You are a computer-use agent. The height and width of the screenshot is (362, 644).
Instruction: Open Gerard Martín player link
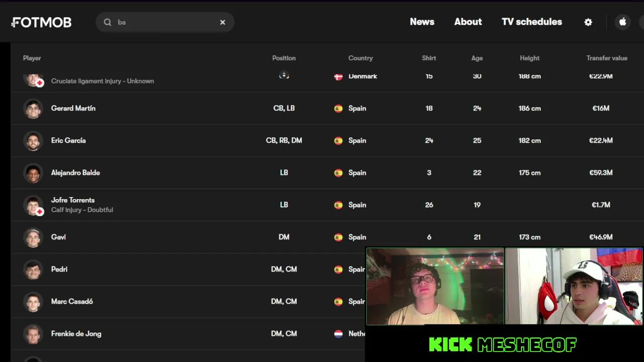[x=73, y=108]
